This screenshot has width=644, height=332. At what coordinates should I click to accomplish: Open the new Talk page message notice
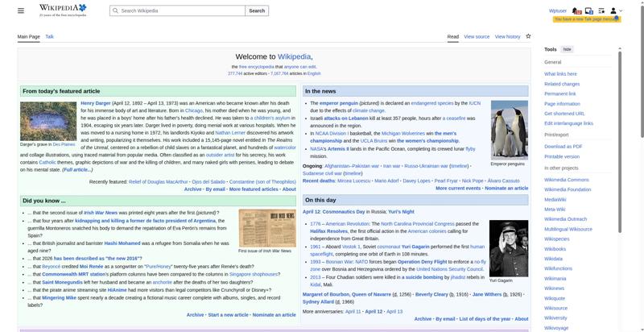587,19
